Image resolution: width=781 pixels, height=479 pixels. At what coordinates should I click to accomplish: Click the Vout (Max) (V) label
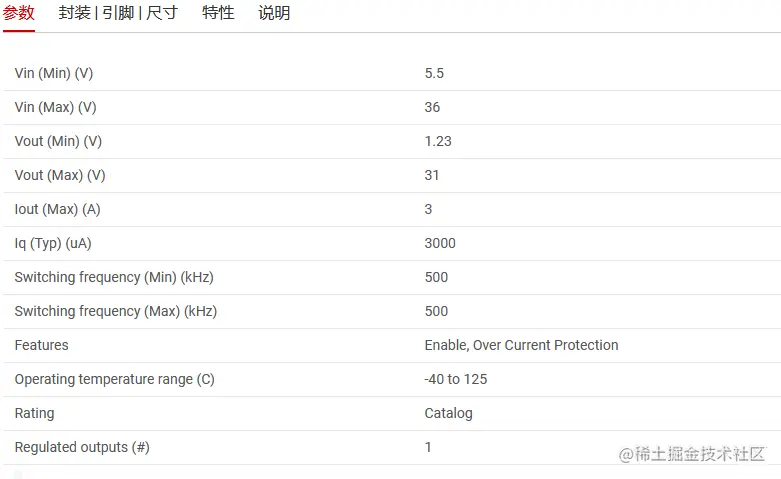60,175
